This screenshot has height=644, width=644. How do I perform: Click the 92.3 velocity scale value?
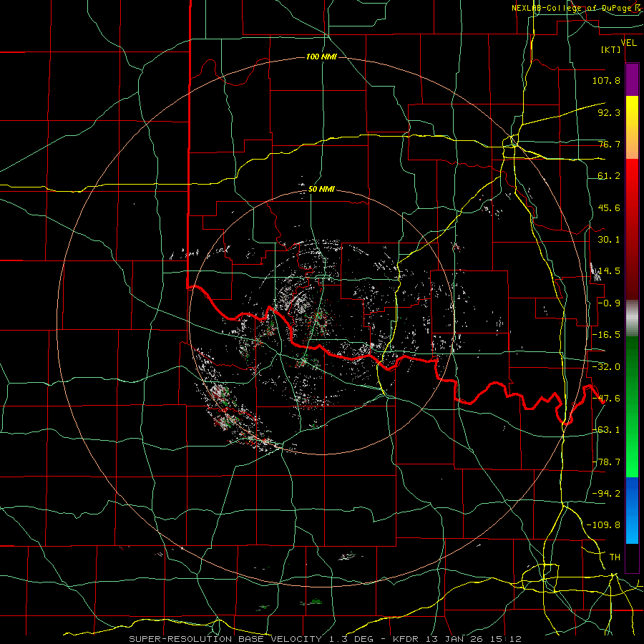pyautogui.click(x=609, y=112)
